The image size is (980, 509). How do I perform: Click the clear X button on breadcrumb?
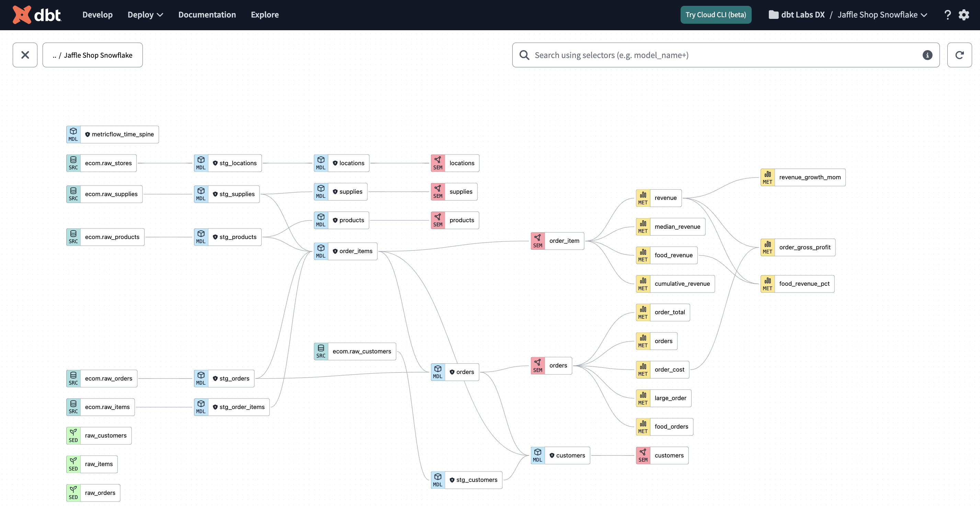pos(25,55)
